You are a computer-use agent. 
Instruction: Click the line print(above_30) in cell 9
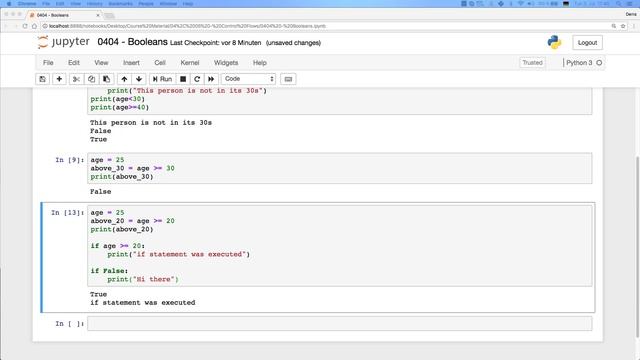122,177
